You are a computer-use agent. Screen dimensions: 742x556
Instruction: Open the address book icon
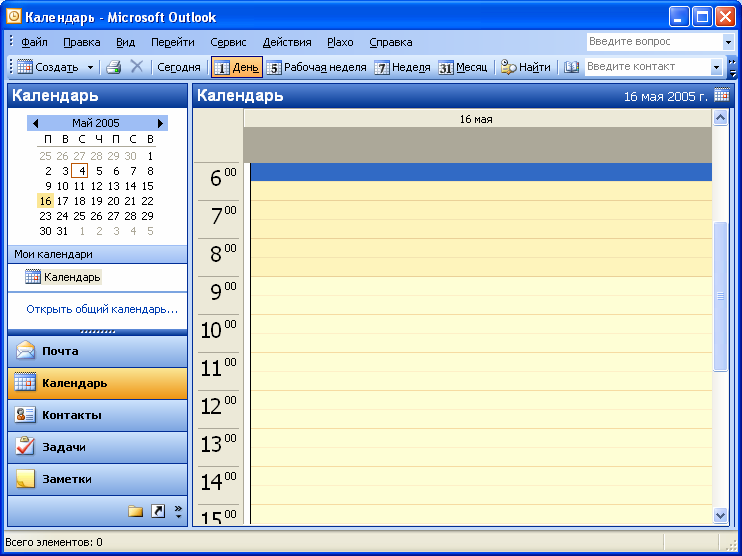571,67
